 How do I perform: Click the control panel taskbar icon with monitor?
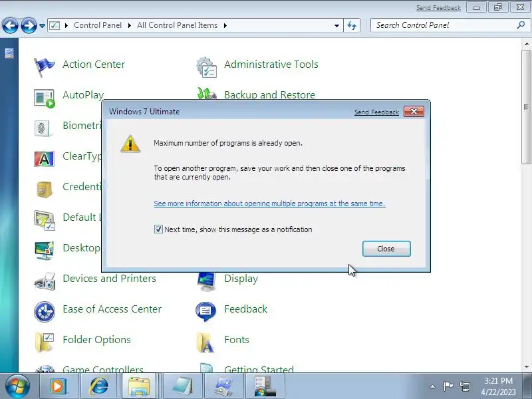[x=224, y=386]
